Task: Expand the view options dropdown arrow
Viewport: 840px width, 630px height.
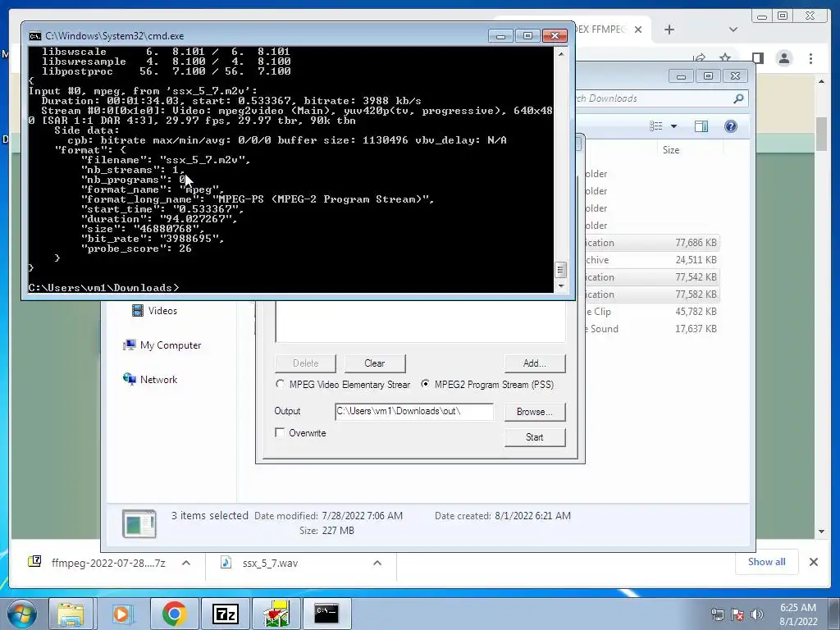Action: [x=674, y=126]
